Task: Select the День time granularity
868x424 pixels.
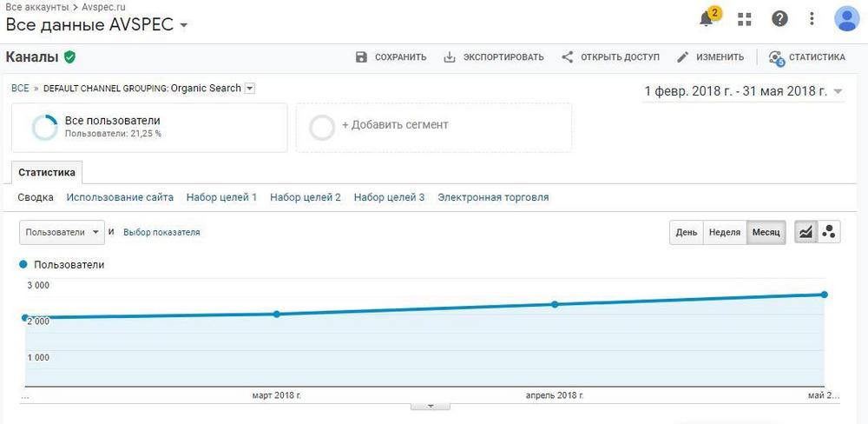Action: (687, 232)
